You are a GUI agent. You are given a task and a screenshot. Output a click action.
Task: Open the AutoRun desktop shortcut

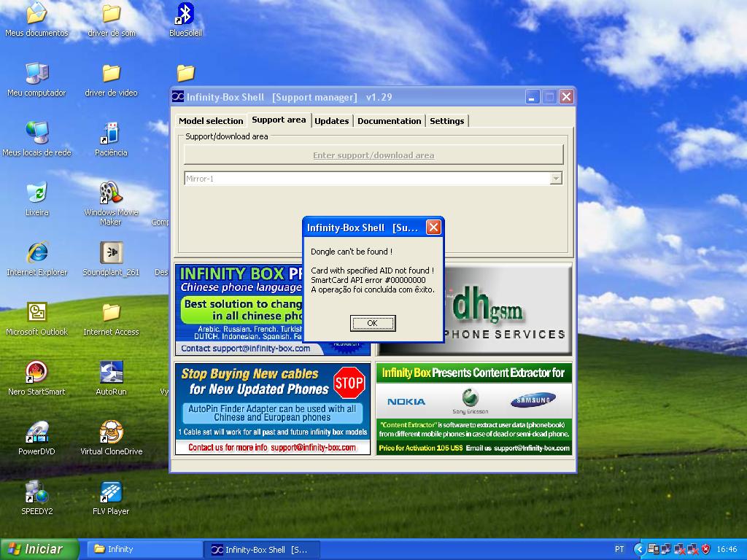[x=111, y=378]
